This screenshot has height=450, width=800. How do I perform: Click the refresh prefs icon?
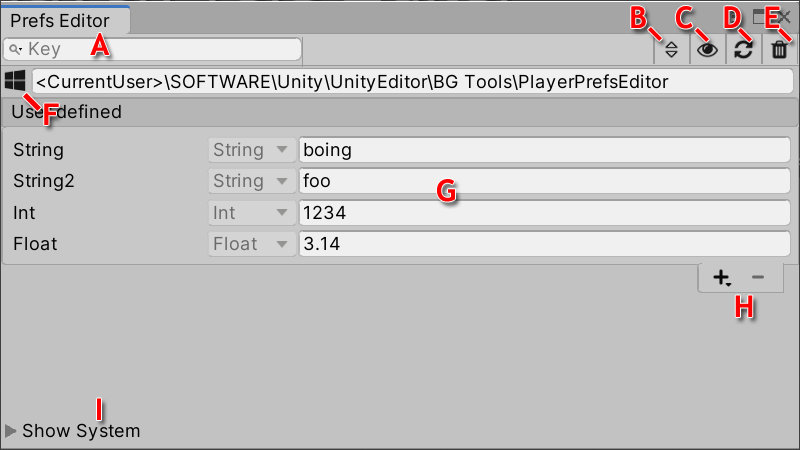pos(743,49)
